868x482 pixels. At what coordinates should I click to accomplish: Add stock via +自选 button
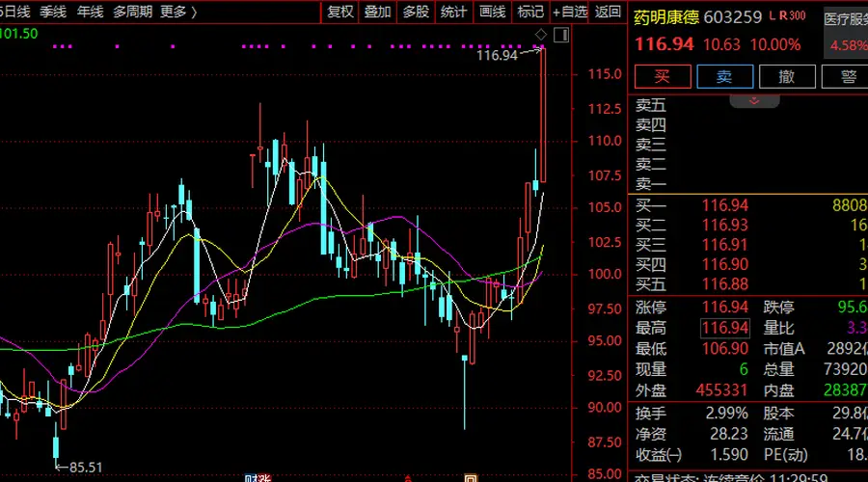pyautogui.click(x=570, y=12)
